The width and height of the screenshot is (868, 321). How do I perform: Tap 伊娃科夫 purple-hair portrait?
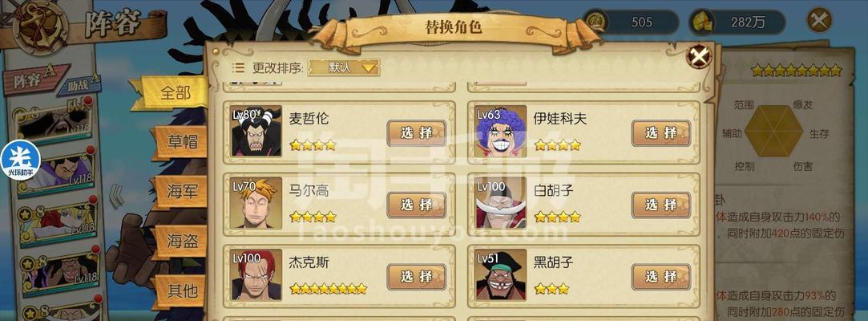pyautogui.click(x=501, y=131)
